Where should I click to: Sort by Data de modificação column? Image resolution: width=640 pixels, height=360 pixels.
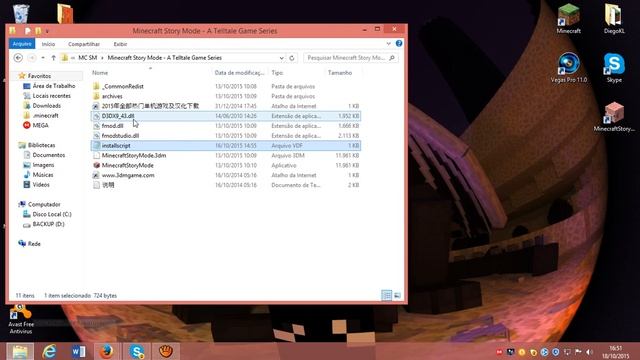pos(239,73)
